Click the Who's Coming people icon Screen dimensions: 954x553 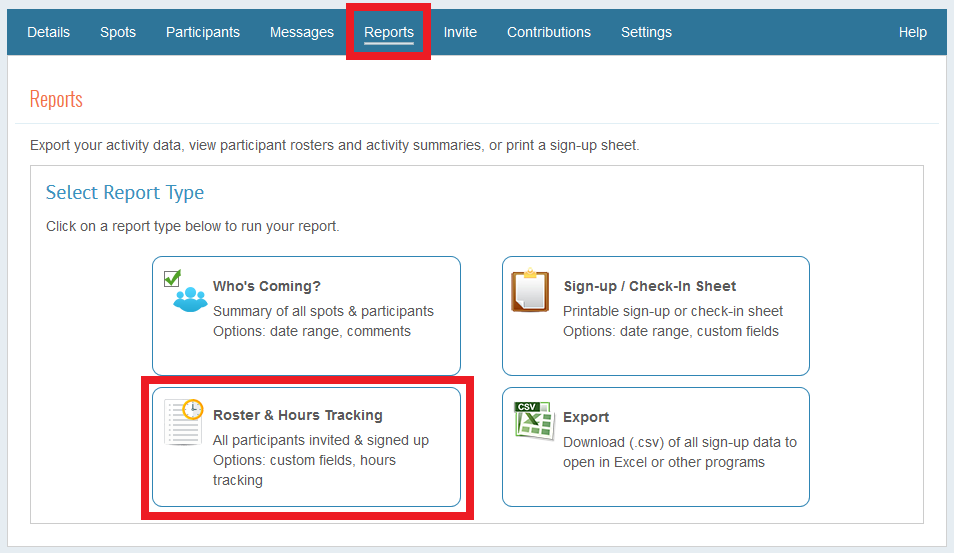(185, 292)
